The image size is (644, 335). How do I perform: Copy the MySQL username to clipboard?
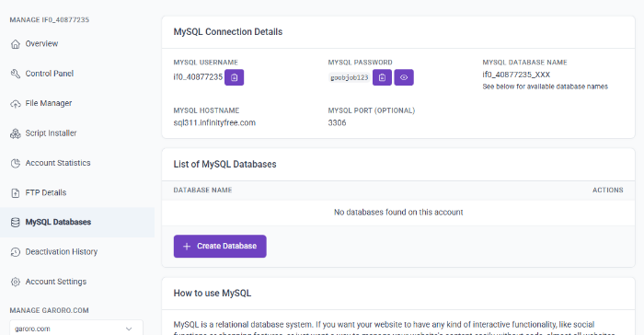(x=234, y=77)
